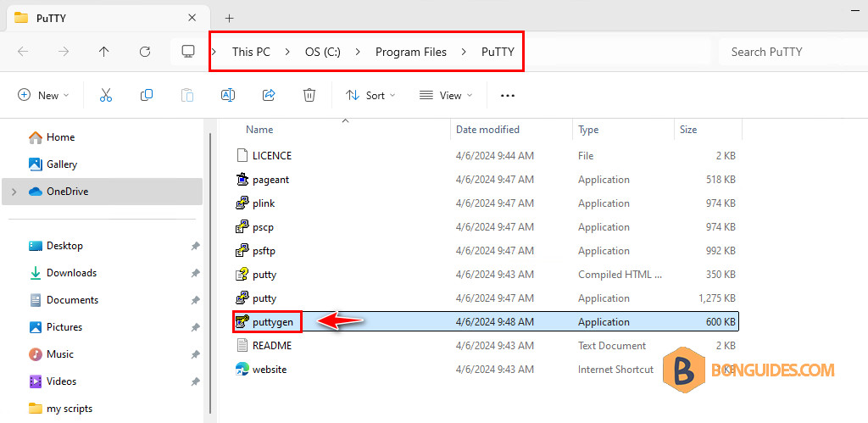Click the Search PuTTY input field
The height and width of the screenshot is (423, 868).
[793, 52]
